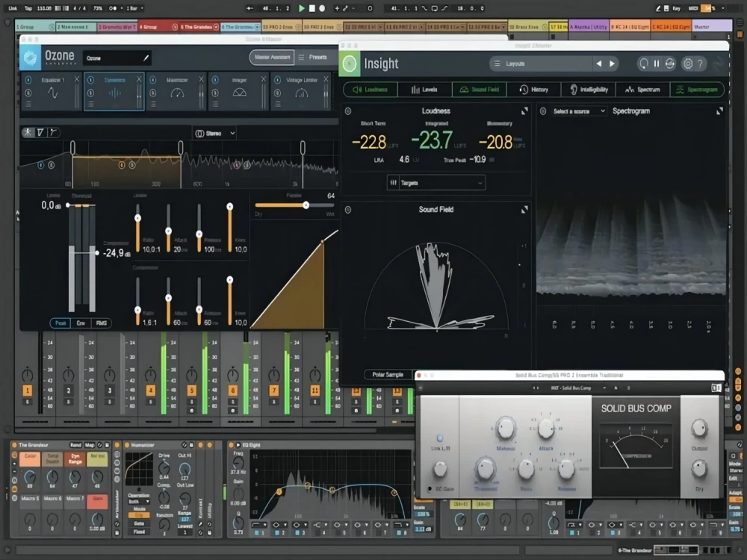Select Env detection mode in Dynamics
The height and width of the screenshot is (560, 747).
point(81,323)
